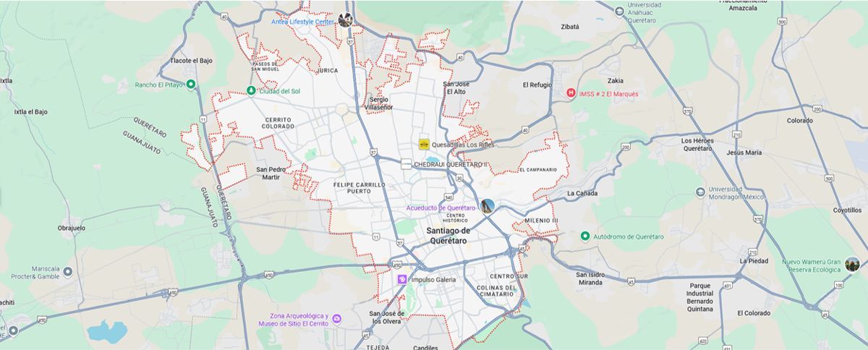Screen dimensions: 868x350
Task: Click the Universidad Anáhuac Querétaro school icon
Action: pos(619,11)
